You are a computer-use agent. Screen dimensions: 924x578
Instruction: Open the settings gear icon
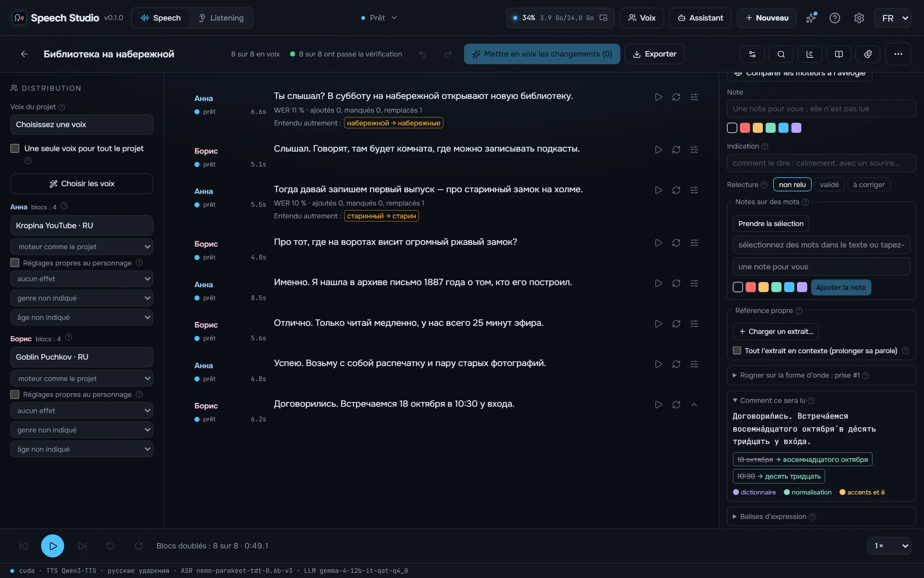[x=859, y=18]
